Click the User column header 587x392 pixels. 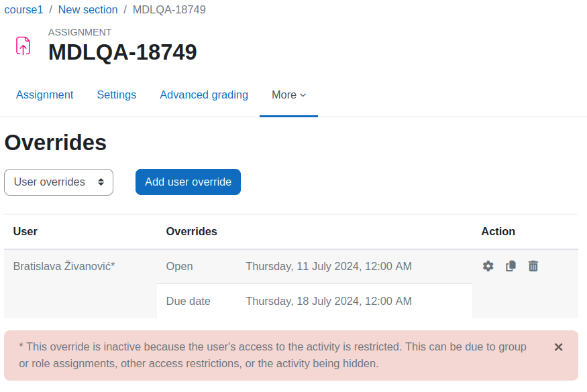click(x=25, y=232)
